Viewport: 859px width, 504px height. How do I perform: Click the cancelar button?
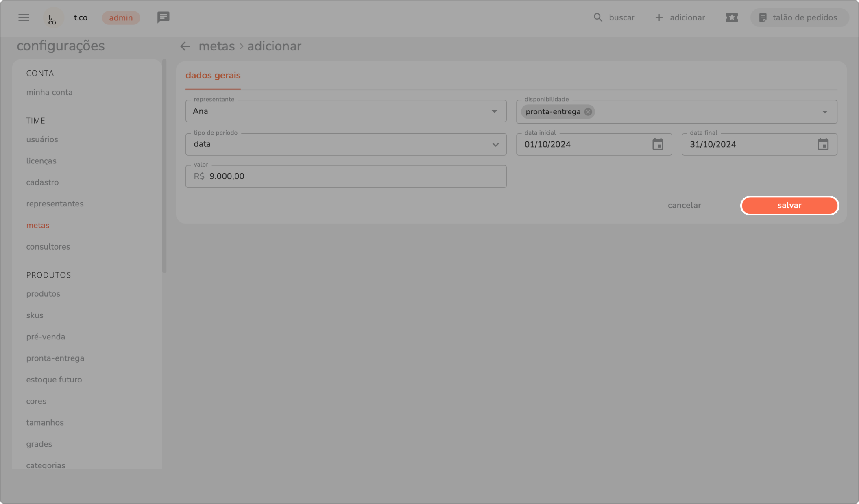(684, 206)
